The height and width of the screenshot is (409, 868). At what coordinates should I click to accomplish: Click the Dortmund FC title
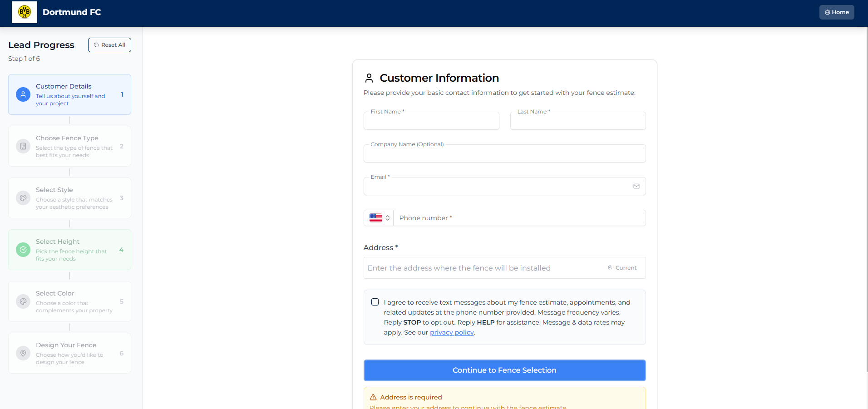pos(72,12)
